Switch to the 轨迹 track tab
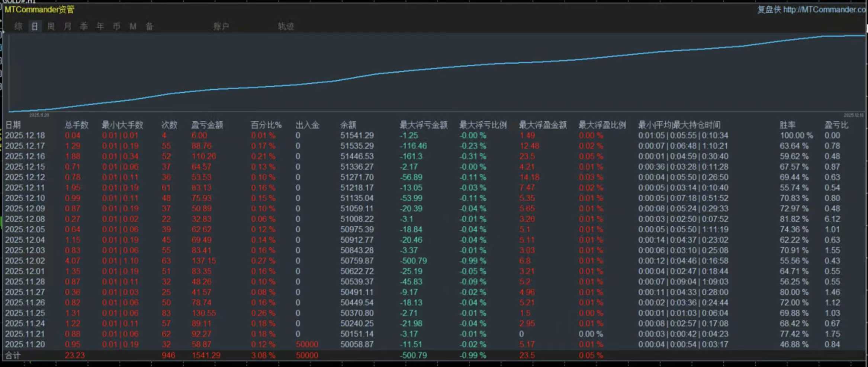The height and width of the screenshot is (367, 868). pyautogui.click(x=286, y=26)
